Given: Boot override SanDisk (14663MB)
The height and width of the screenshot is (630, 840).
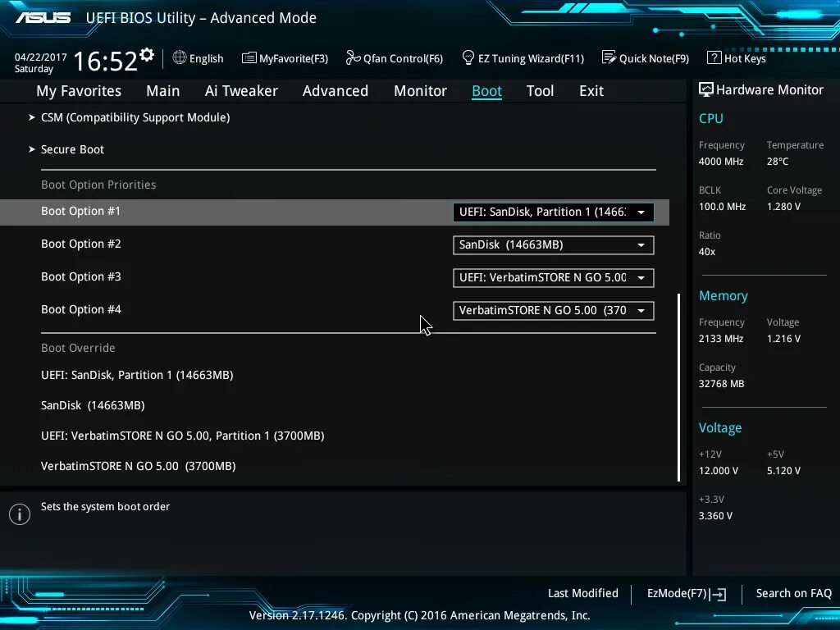Looking at the screenshot, I should coord(93,405).
